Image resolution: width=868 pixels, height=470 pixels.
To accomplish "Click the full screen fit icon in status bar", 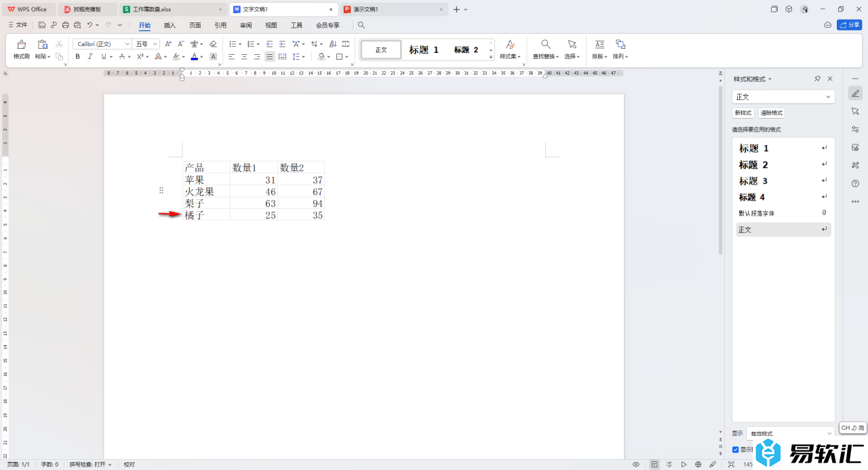I will coord(731,465).
